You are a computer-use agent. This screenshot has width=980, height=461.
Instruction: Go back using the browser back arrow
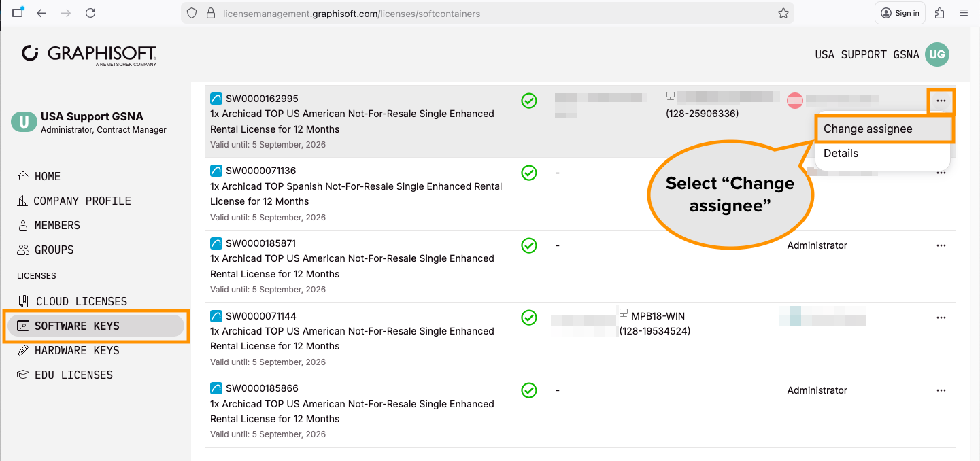[x=42, y=13]
